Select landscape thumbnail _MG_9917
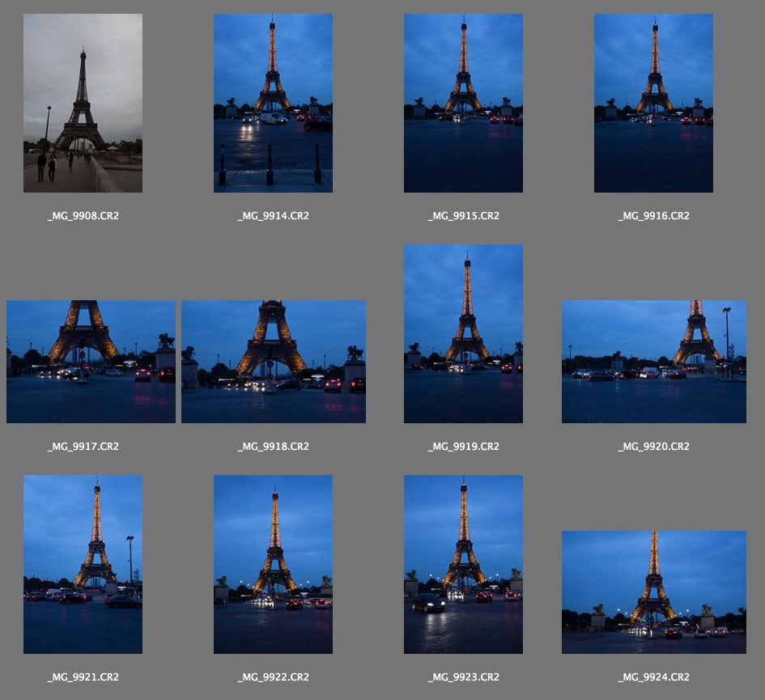This screenshot has width=765, height=700. 91,362
